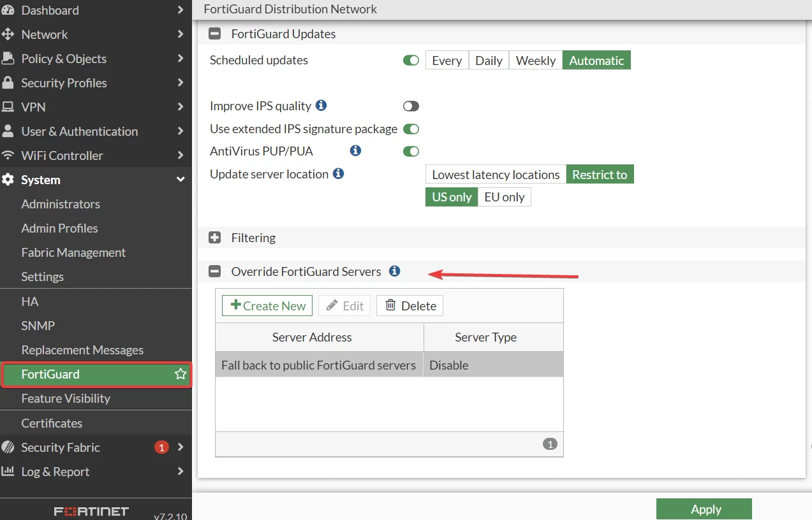Click the Security Fabric icon
The width and height of the screenshot is (812, 520).
click(x=8, y=447)
